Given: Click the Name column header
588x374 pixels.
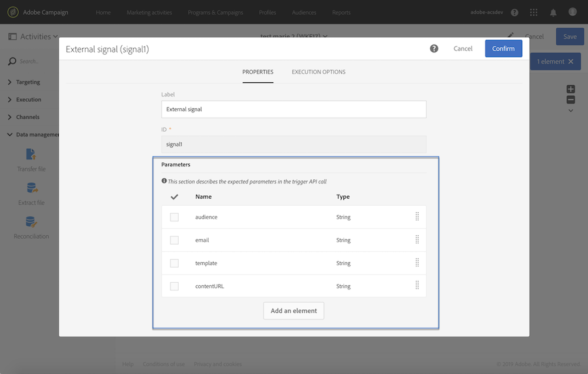Looking at the screenshot, I should 203,196.
